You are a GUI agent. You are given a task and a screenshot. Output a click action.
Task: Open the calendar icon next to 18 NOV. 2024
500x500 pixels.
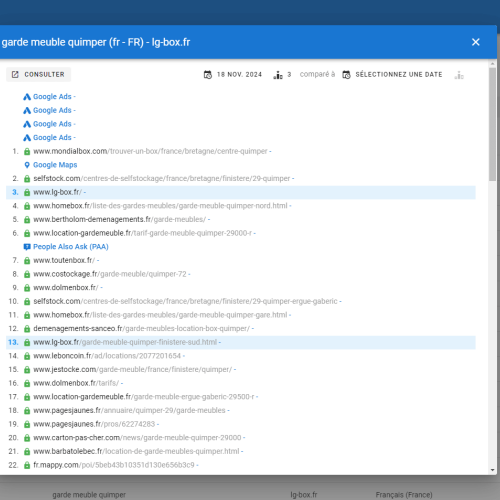[x=208, y=75]
